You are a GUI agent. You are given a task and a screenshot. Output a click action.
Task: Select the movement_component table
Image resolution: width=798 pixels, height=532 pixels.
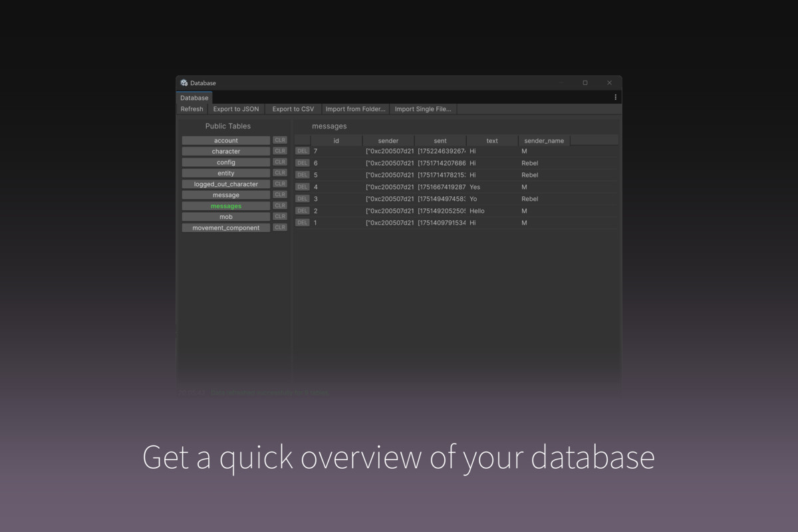225,227
